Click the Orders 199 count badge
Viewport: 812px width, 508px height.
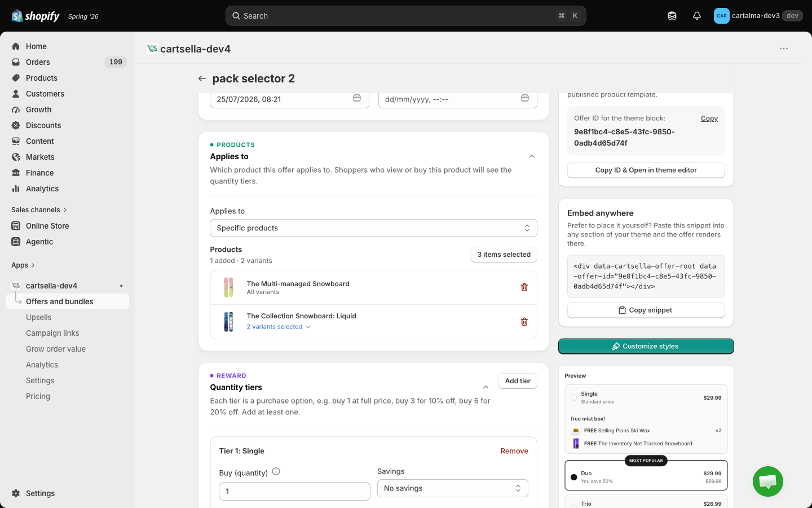pos(116,62)
